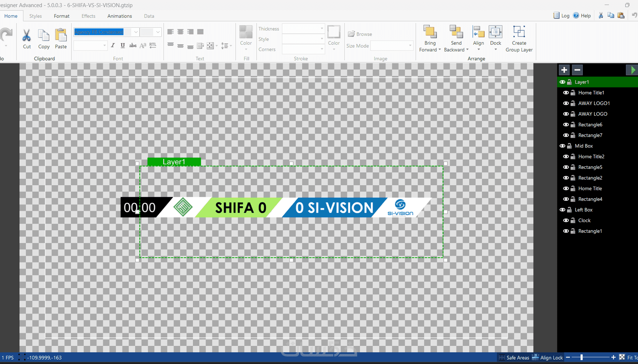Viewport: 638px width, 364px height.
Task: Click the canvas zoom slider handle
Action: click(x=582, y=358)
